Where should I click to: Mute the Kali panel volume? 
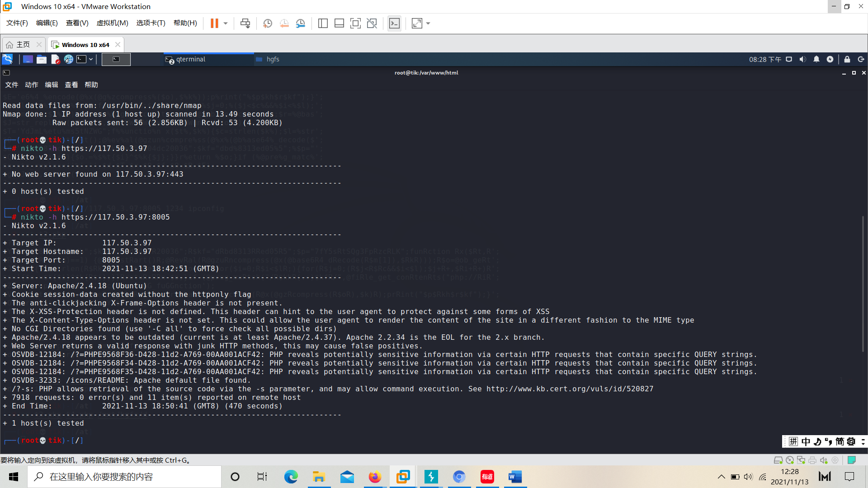click(802, 59)
